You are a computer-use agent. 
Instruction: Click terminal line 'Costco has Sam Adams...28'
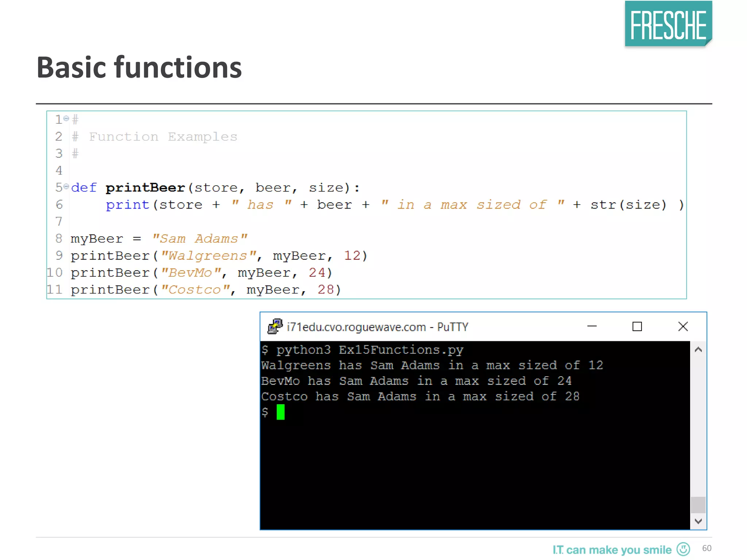coord(421,397)
